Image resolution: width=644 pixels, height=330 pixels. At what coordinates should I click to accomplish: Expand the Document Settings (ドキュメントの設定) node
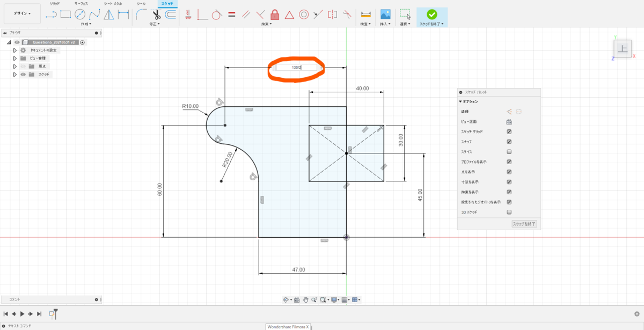[x=15, y=50]
